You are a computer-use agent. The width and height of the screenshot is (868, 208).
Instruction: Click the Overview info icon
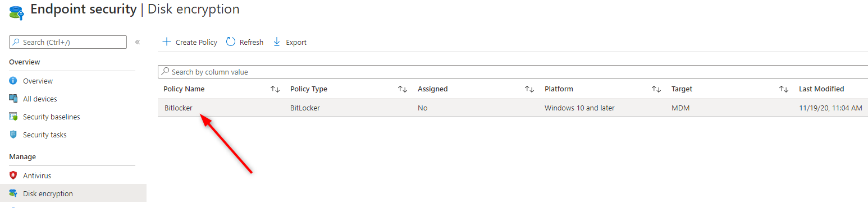[x=13, y=81]
